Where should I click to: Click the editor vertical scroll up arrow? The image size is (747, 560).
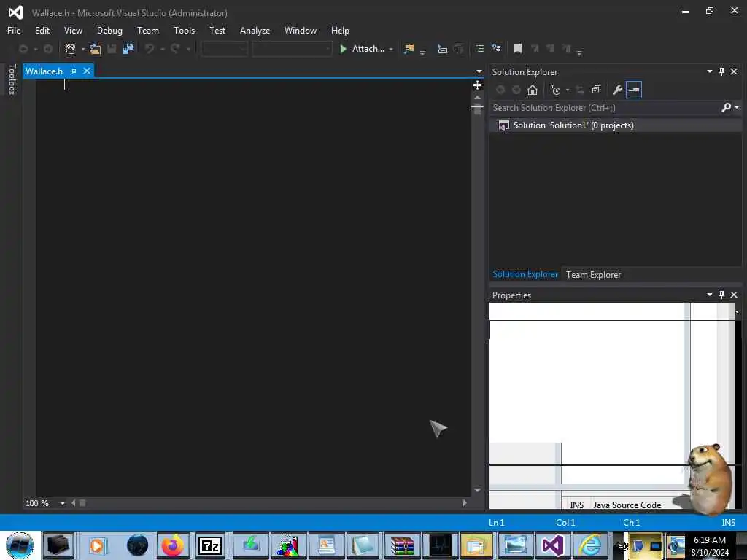tap(477, 97)
